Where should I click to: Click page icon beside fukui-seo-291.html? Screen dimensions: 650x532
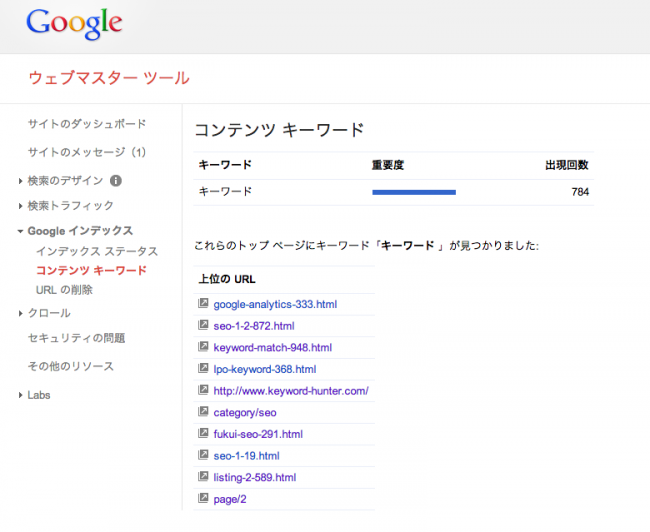tap(204, 434)
